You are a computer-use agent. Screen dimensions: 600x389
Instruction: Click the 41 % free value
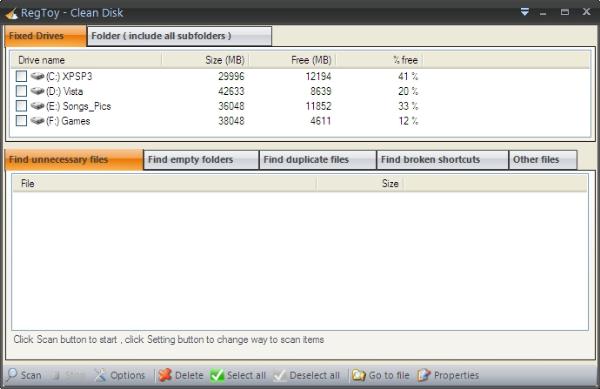(x=408, y=76)
